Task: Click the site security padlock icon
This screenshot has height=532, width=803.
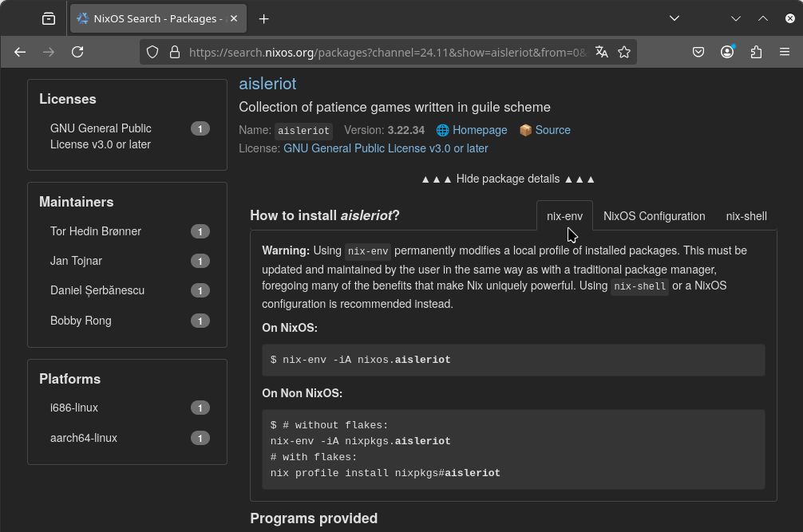Action: tap(174, 52)
